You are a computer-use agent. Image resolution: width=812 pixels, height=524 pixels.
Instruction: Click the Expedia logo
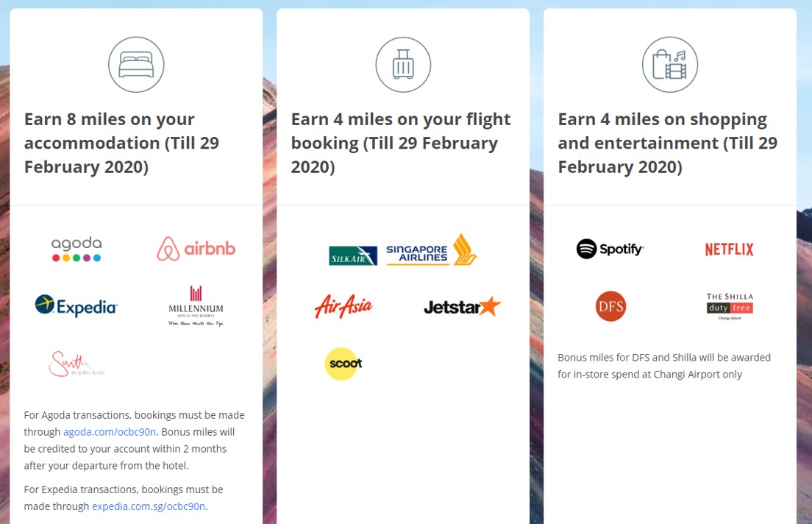76,306
